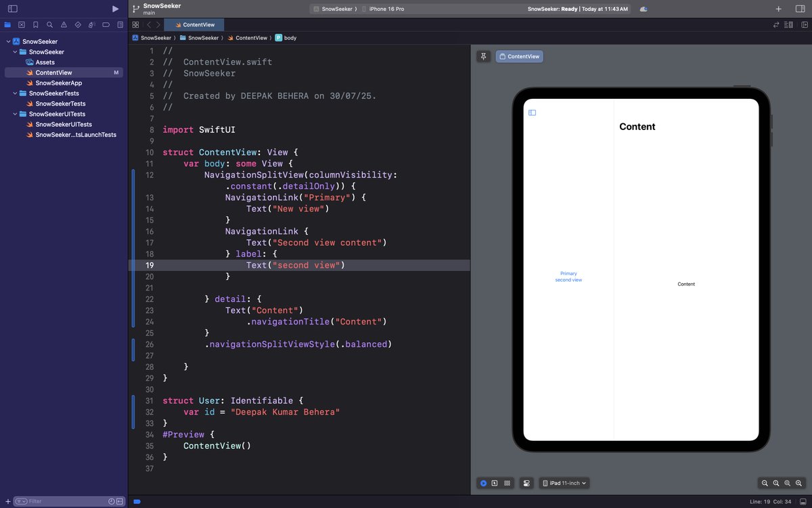Open the Library with plus button

pos(779,9)
